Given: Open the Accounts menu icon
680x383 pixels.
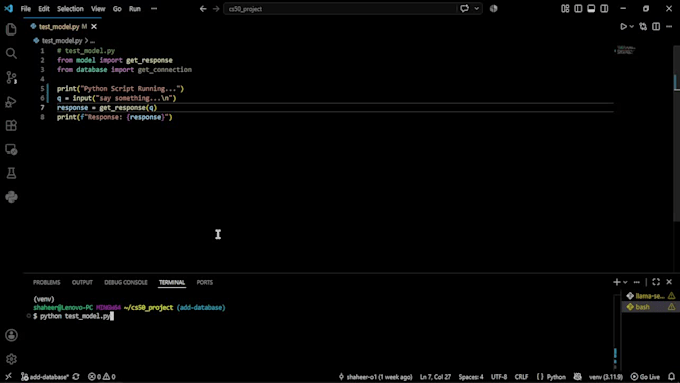Looking at the screenshot, I should (11, 335).
